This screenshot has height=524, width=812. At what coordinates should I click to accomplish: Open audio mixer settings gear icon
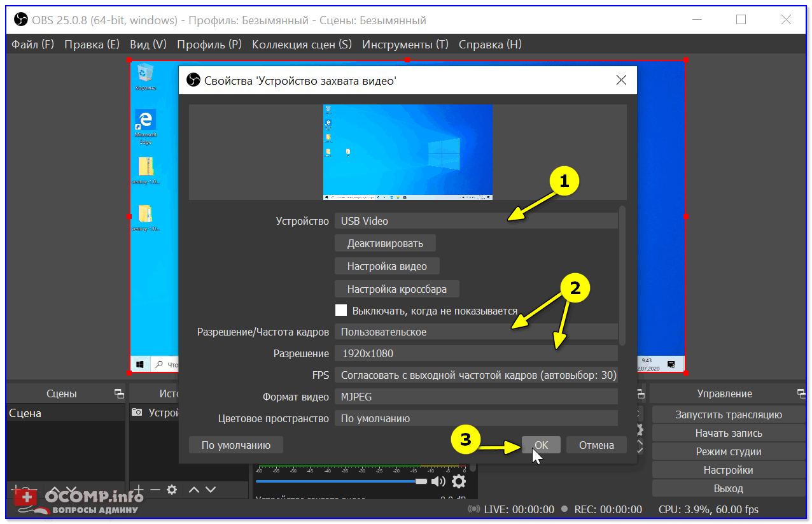point(458,481)
